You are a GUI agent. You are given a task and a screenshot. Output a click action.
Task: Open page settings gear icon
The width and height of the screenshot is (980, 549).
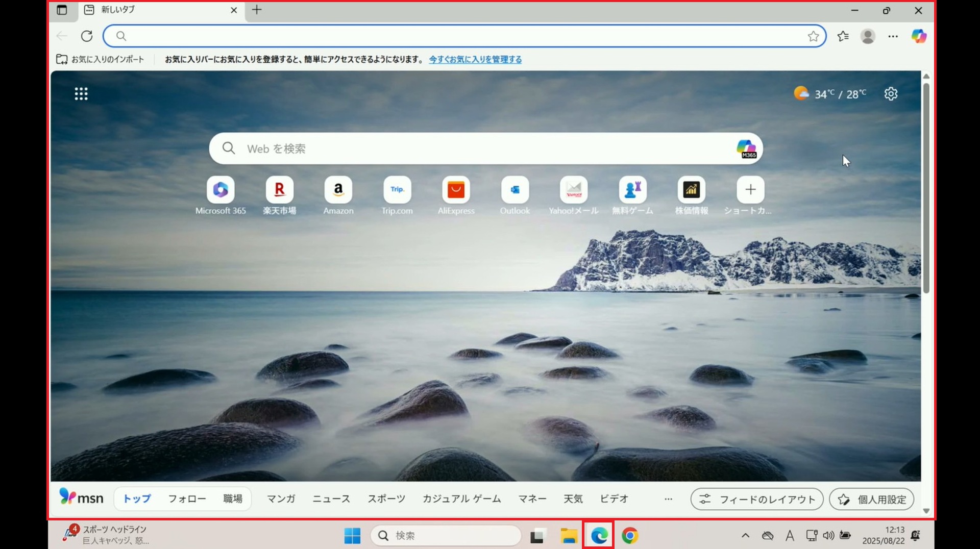[891, 94]
